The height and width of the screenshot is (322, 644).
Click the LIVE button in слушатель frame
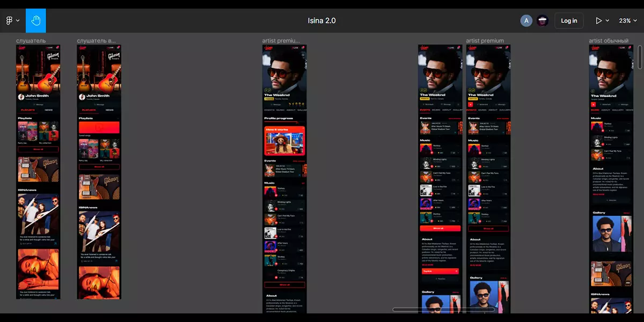pyautogui.click(x=49, y=48)
